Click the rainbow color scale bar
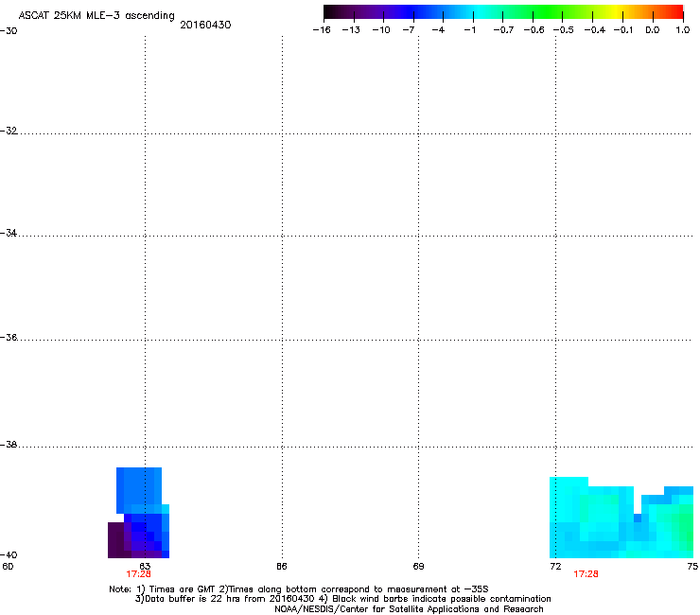This screenshot has height=615, width=700. (x=503, y=11)
